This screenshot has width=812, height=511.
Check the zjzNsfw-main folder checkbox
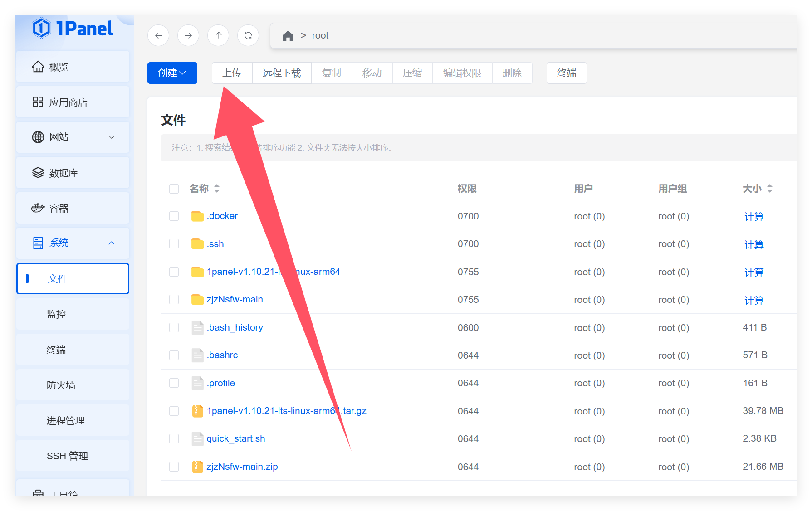pos(174,300)
